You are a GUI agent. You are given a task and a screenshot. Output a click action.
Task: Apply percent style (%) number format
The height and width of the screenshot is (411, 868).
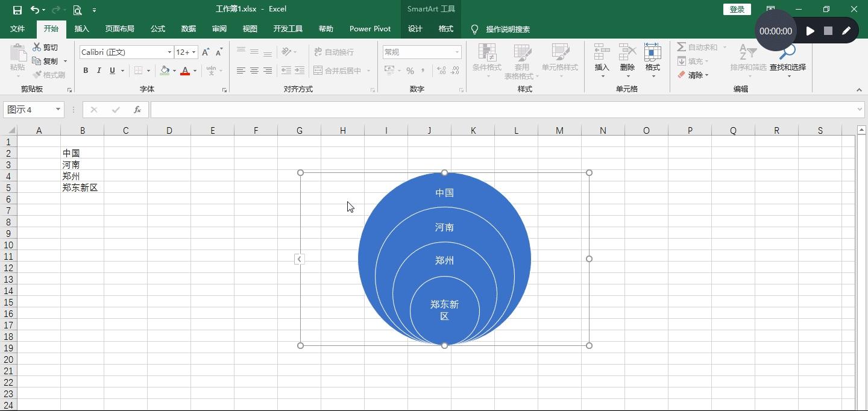click(410, 71)
